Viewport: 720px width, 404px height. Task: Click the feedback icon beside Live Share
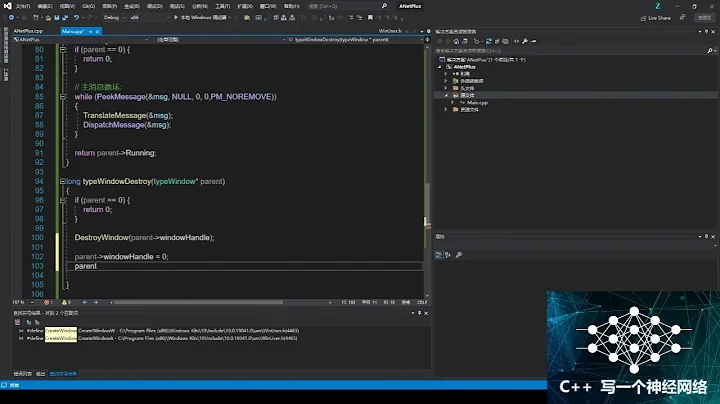[683, 17]
